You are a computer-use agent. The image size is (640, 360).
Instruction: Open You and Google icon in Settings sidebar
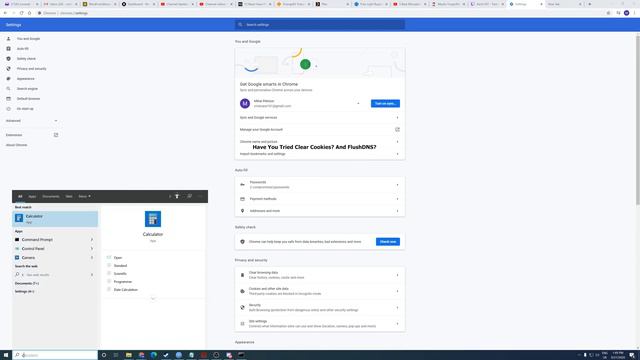click(9, 38)
